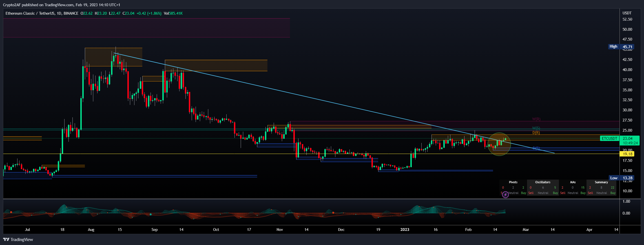Click the TradingView logo at bottom
644x245 pixels.
(18, 240)
